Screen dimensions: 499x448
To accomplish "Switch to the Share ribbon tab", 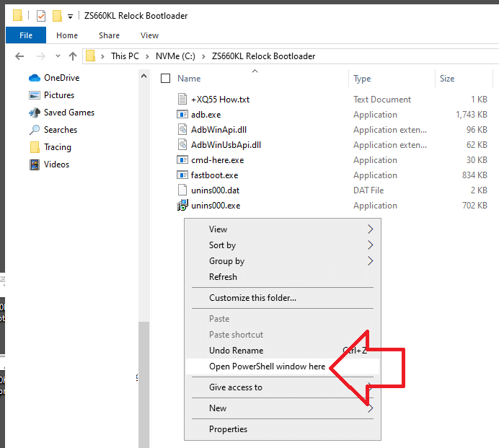I will pyautogui.click(x=110, y=35).
